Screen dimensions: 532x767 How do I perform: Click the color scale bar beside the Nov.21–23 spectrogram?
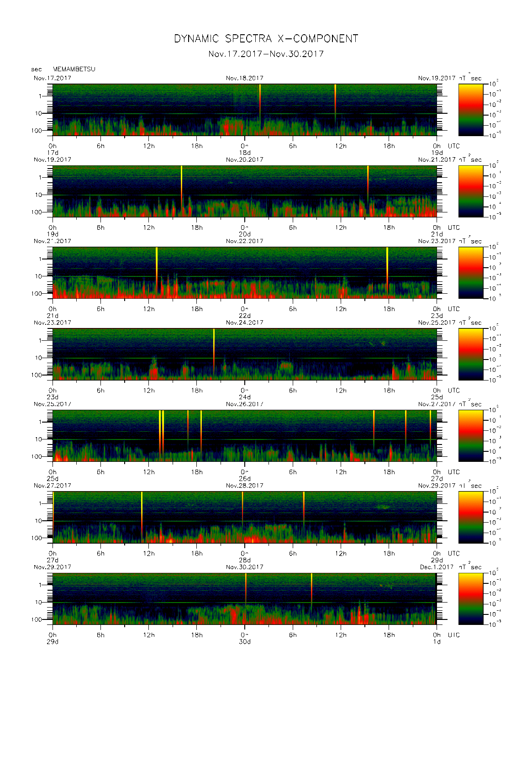pyautogui.click(x=471, y=273)
